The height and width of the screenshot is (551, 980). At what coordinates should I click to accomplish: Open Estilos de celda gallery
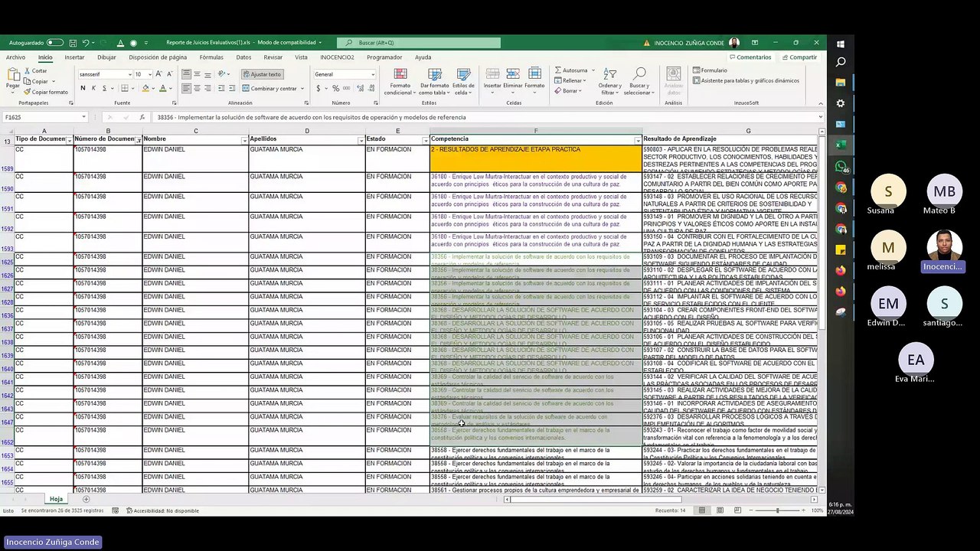(463, 81)
